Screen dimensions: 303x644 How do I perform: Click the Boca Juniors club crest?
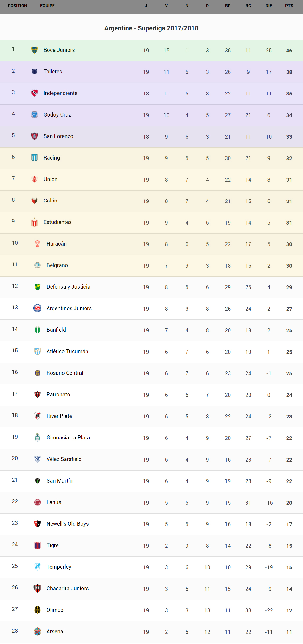35,50
